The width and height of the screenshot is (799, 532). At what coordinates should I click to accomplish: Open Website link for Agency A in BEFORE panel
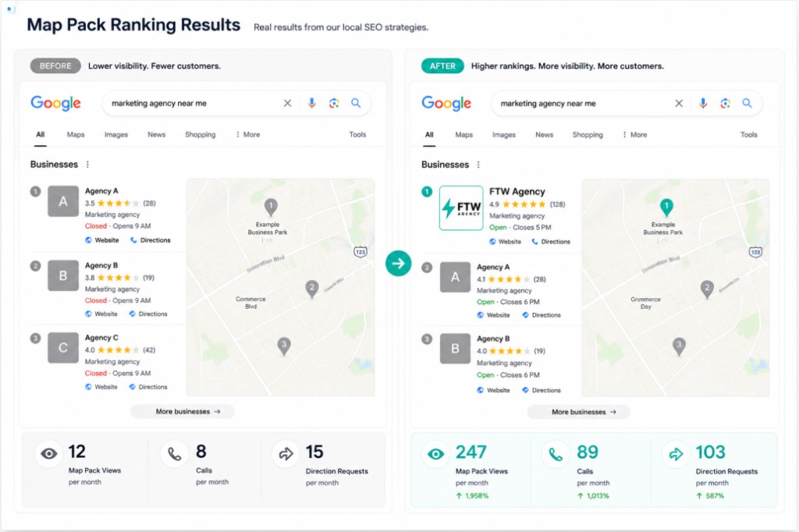click(x=102, y=240)
